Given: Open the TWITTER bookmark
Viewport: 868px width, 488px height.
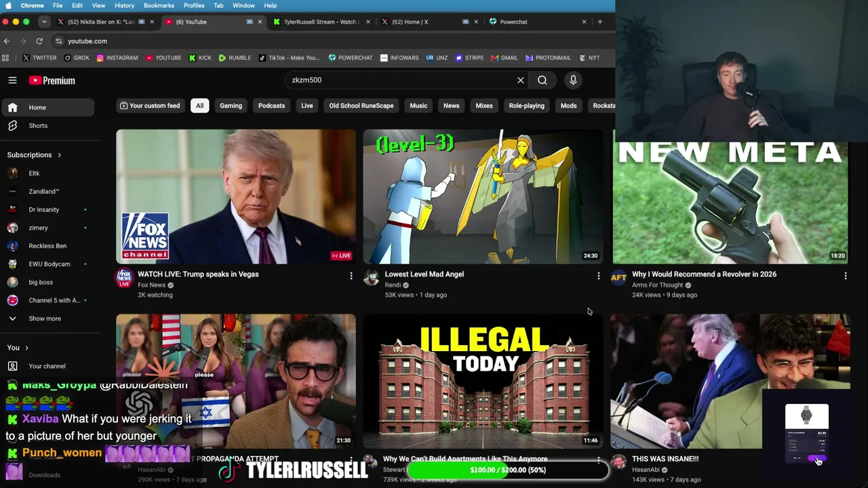Looking at the screenshot, I should click(x=39, y=58).
